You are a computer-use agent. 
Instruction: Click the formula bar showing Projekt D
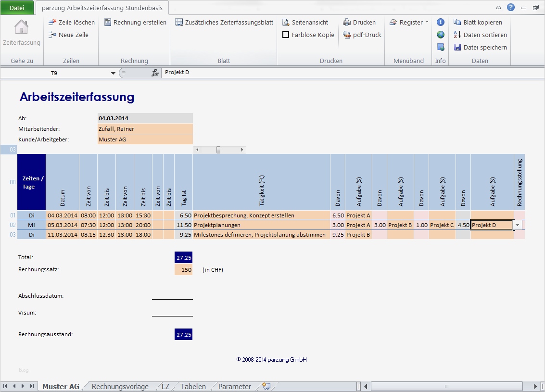[353, 72]
